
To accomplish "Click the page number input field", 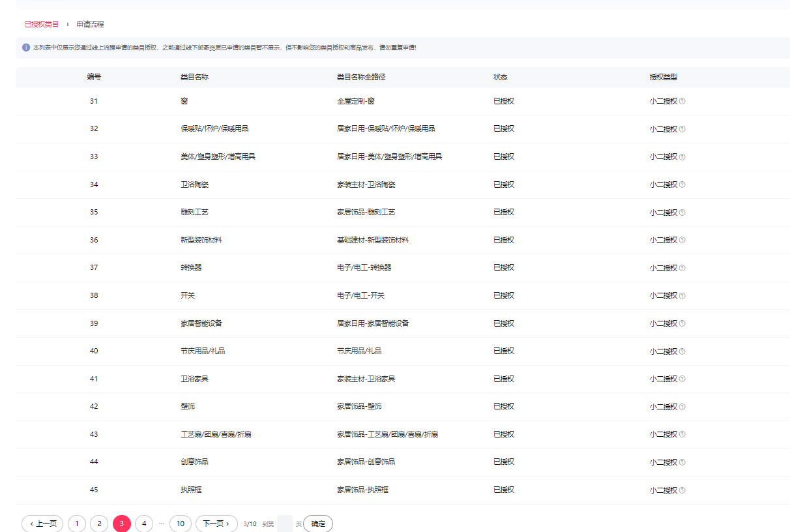I will 285,524.
